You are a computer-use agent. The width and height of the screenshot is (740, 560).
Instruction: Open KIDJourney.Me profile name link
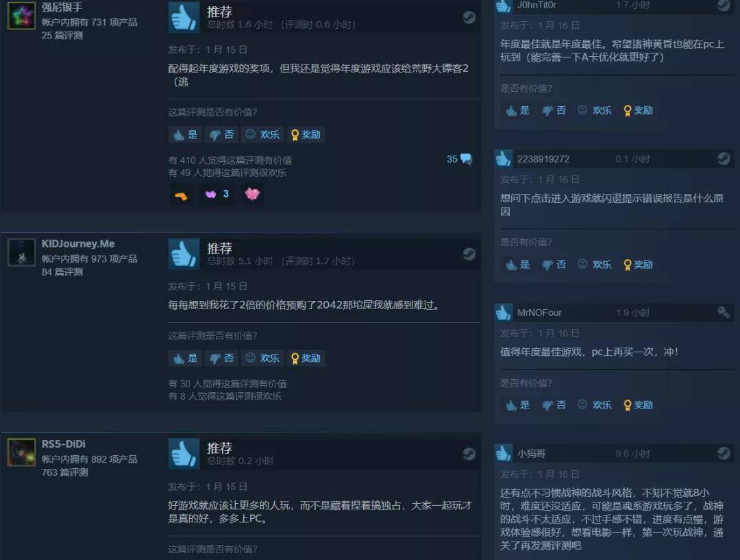tap(78, 243)
